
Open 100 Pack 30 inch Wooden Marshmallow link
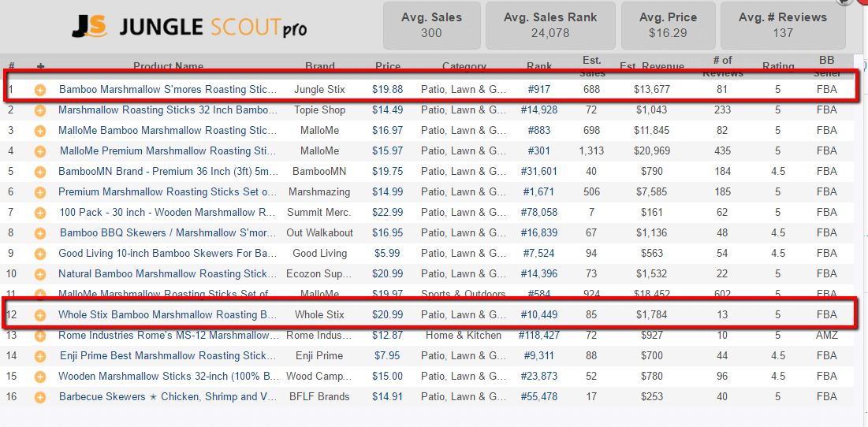(x=168, y=213)
